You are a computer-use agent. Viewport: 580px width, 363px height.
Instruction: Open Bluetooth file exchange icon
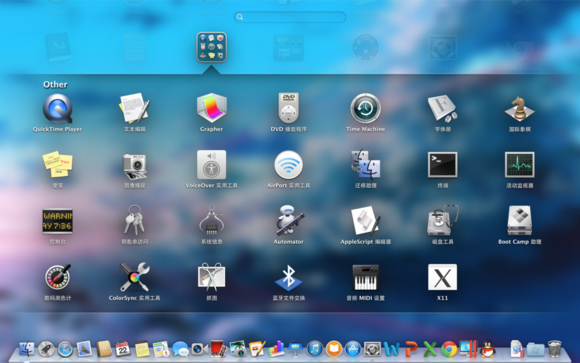(x=289, y=277)
